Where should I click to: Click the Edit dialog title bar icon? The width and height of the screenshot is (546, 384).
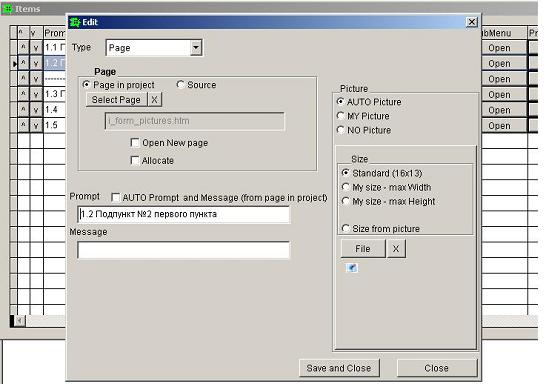(75, 22)
